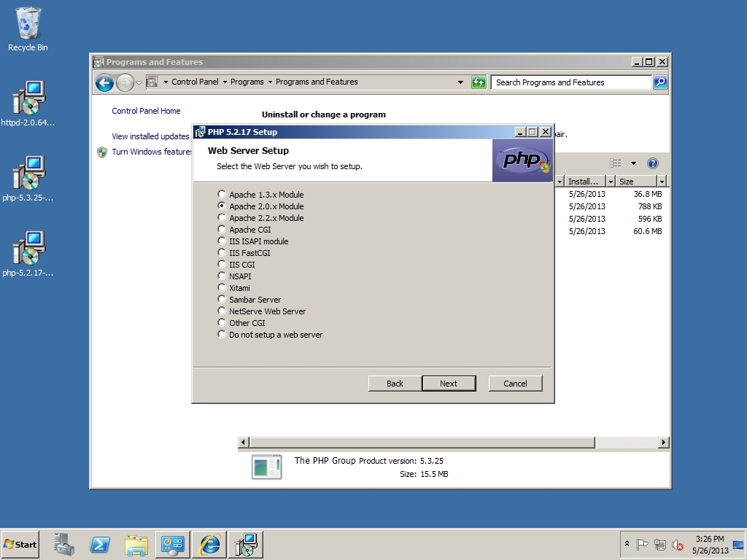Viewport: 747px width, 560px height.
Task: Open Turn Windows features on or off link
Action: click(152, 152)
